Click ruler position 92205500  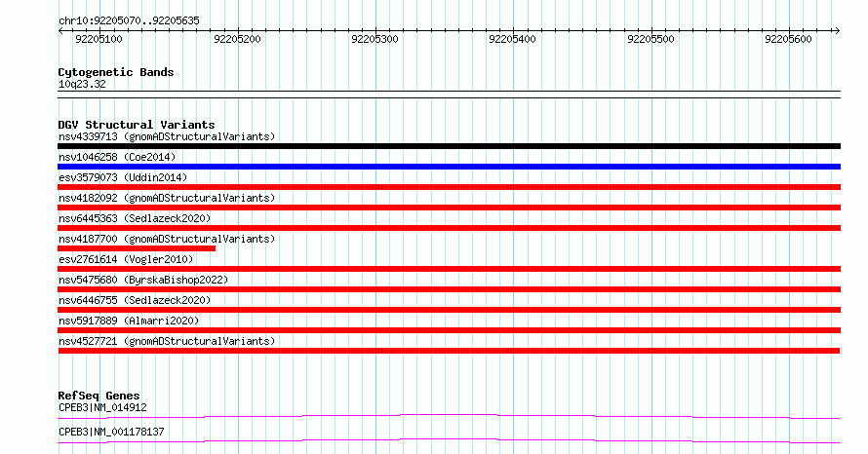[x=651, y=39]
